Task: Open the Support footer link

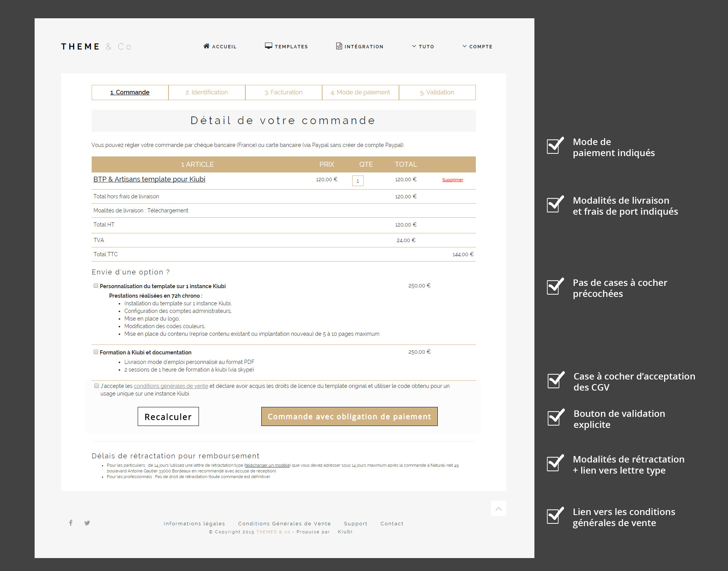Action: [356, 523]
